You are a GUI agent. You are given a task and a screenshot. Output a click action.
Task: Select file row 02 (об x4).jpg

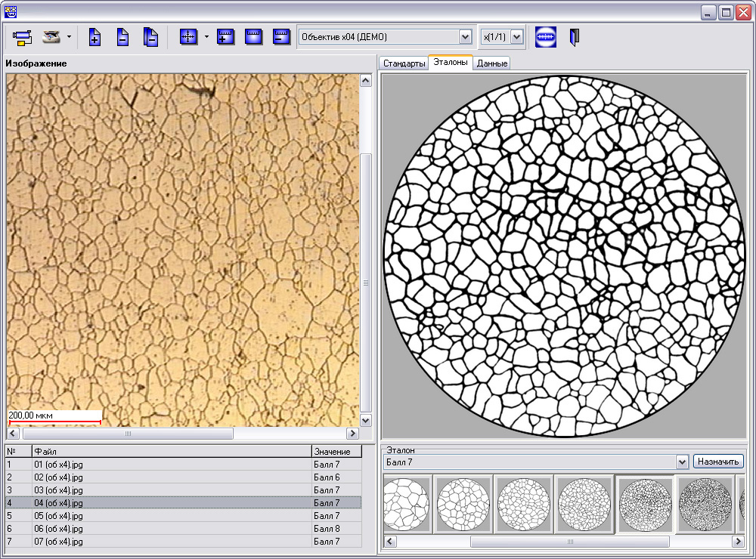pos(183,477)
